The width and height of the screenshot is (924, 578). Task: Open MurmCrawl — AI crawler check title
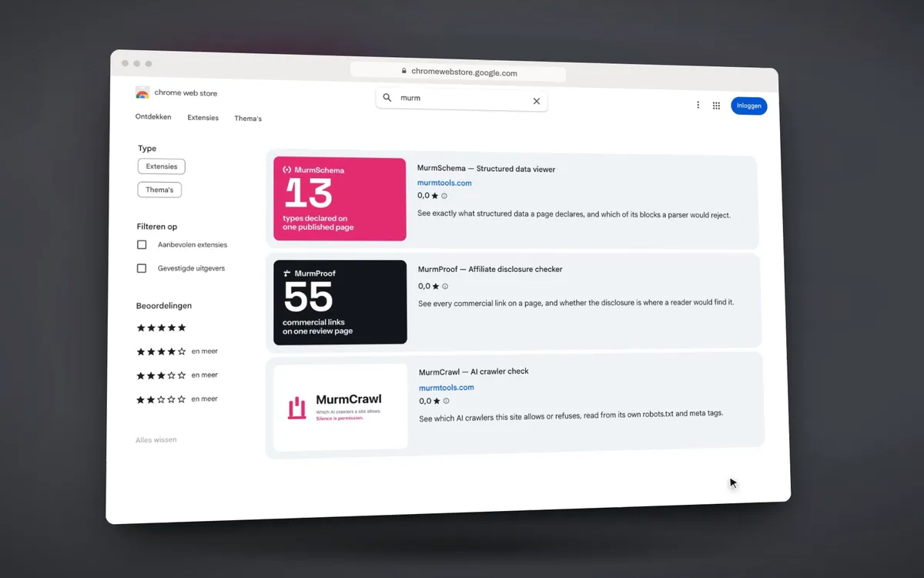click(474, 371)
